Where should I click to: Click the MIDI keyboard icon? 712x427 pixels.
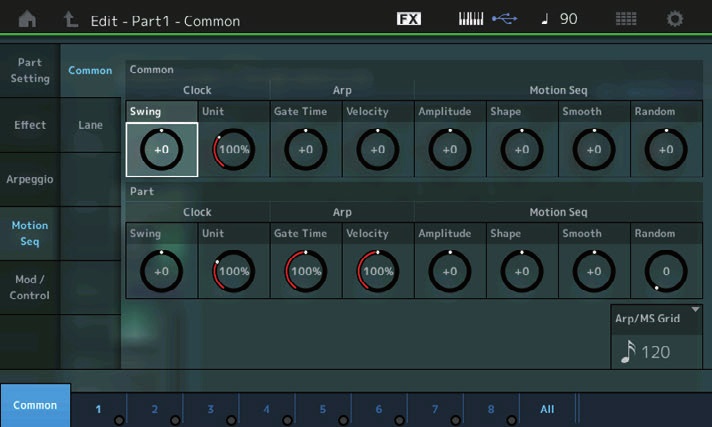(x=470, y=19)
